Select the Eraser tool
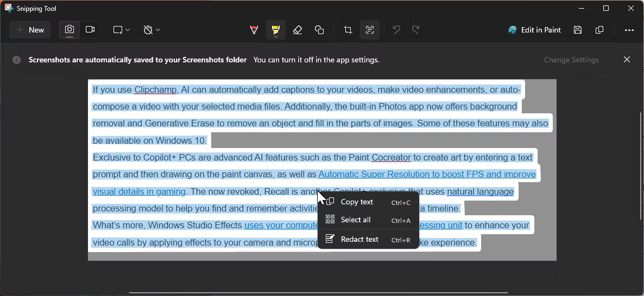Screen dimensions: 644x296 click(x=298, y=30)
